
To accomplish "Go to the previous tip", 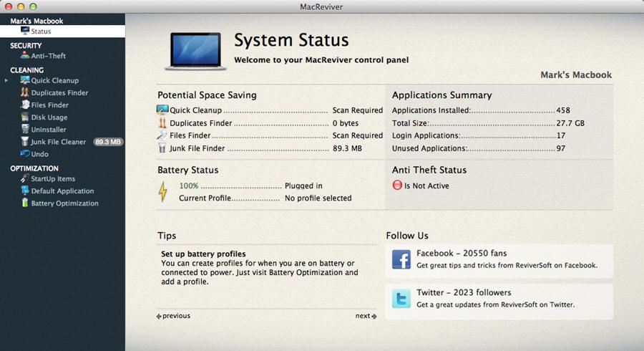I will point(173,316).
